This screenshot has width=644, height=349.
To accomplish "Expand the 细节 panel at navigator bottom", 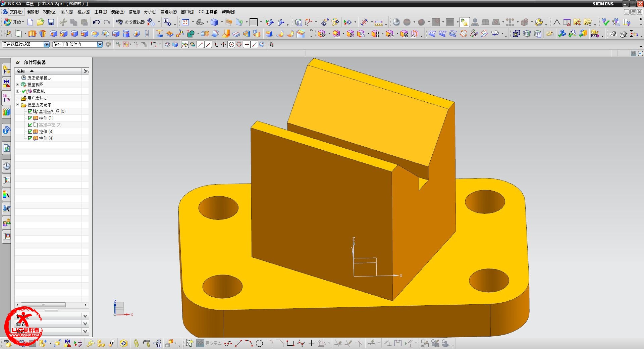I will (x=85, y=324).
